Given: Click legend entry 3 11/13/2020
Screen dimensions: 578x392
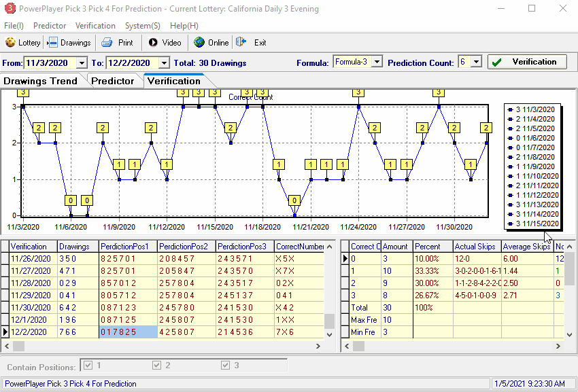Looking at the screenshot, I should 532,204.
